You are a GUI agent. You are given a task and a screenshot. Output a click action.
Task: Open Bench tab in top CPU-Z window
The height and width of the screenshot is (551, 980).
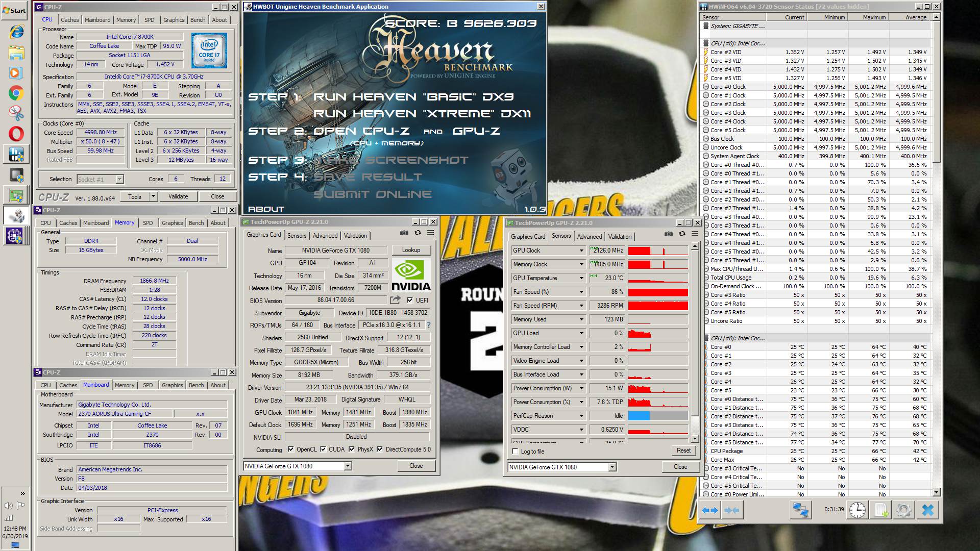click(198, 20)
